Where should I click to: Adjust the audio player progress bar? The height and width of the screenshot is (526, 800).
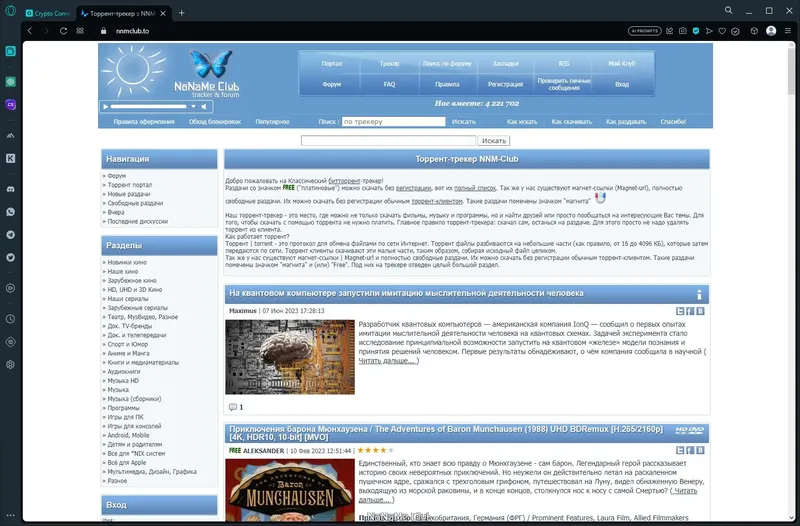148,107
